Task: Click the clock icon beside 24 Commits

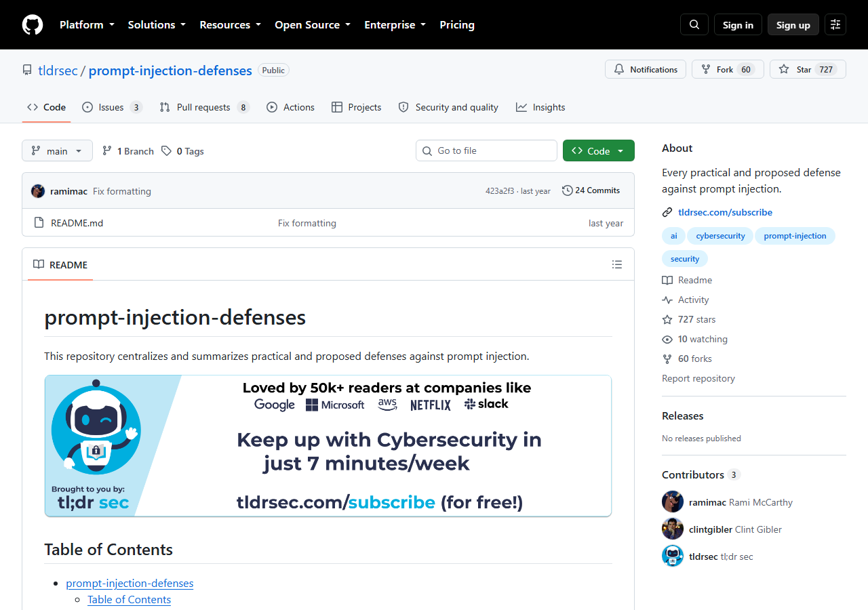Action: click(x=568, y=190)
